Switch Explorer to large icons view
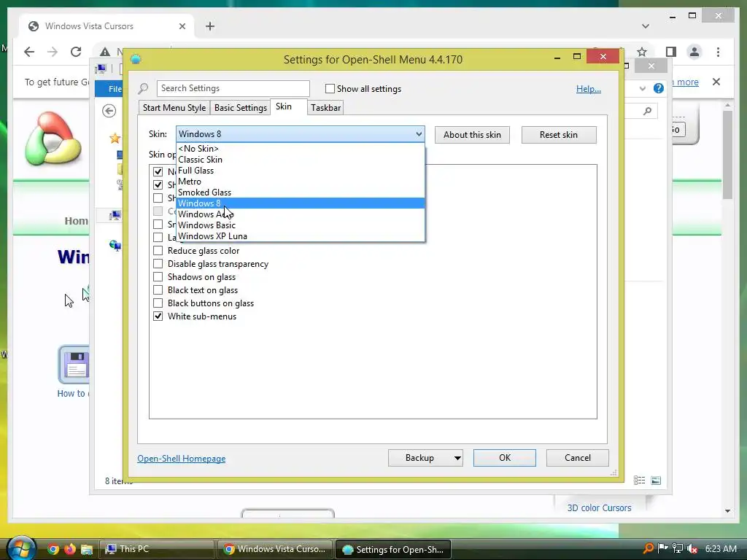Viewport: 747px width, 560px height. (656, 481)
